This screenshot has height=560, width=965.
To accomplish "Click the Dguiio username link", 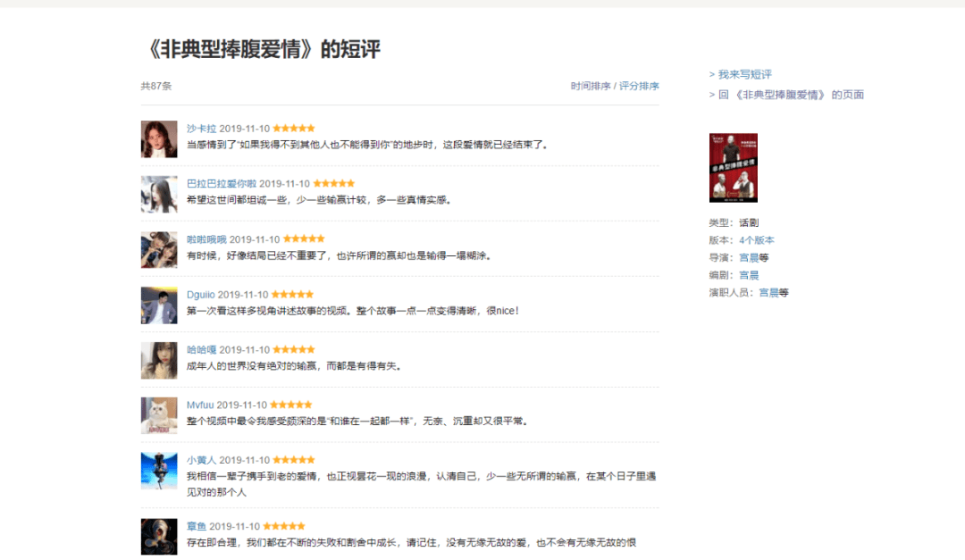I will (x=200, y=295).
